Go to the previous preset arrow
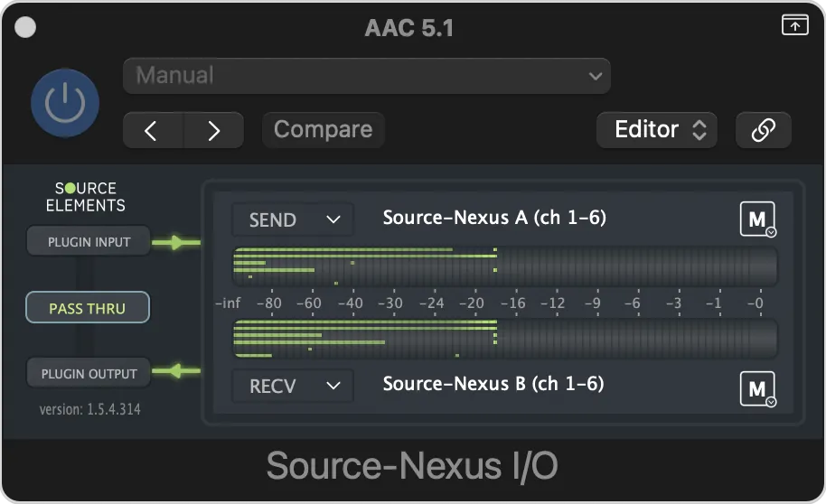Screen dimensions: 826x504 point(153,130)
